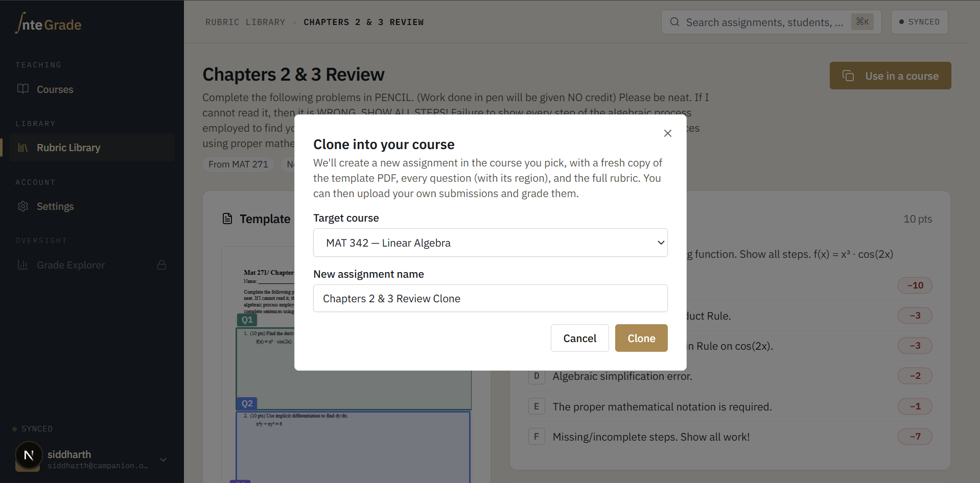Select the -1 deduction for mathematical notation

(915, 406)
